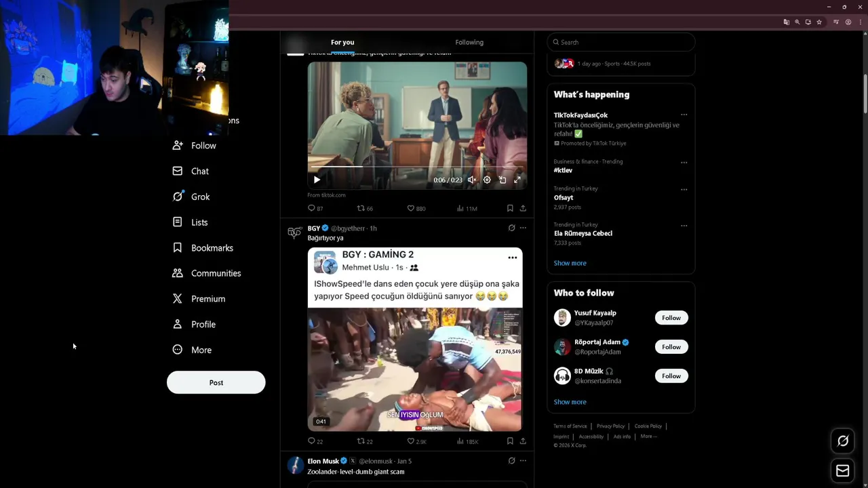
Task: Click the Search input field
Action: [x=621, y=42]
